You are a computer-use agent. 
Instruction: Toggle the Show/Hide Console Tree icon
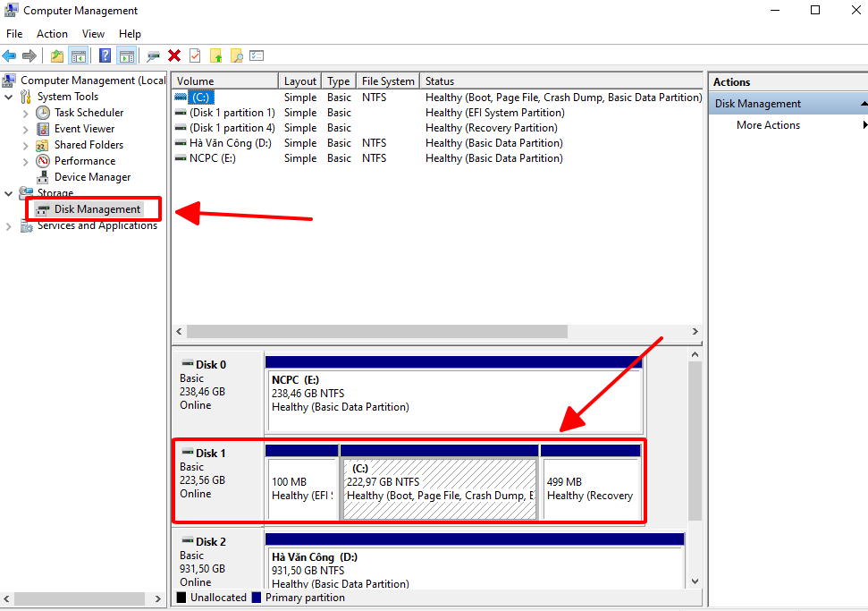tap(79, 56)
